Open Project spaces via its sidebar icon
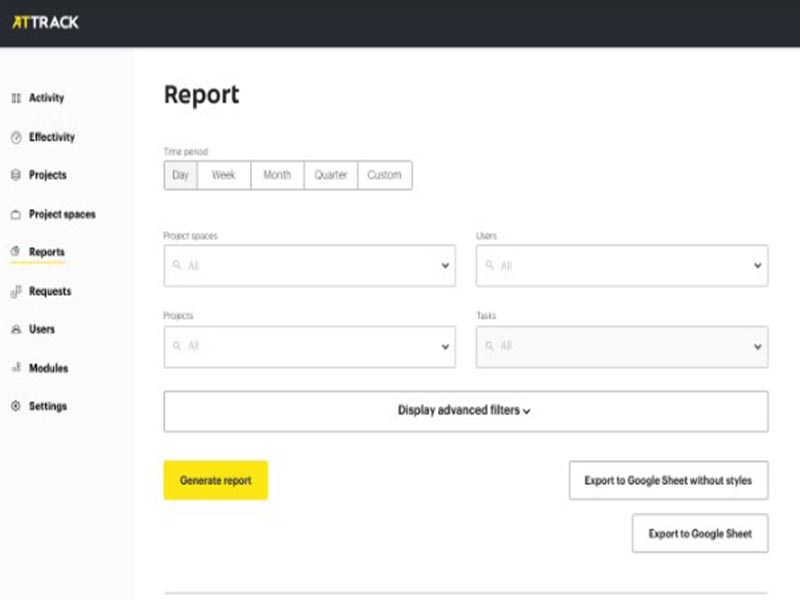The image size is (800, 600). (17, 214)
